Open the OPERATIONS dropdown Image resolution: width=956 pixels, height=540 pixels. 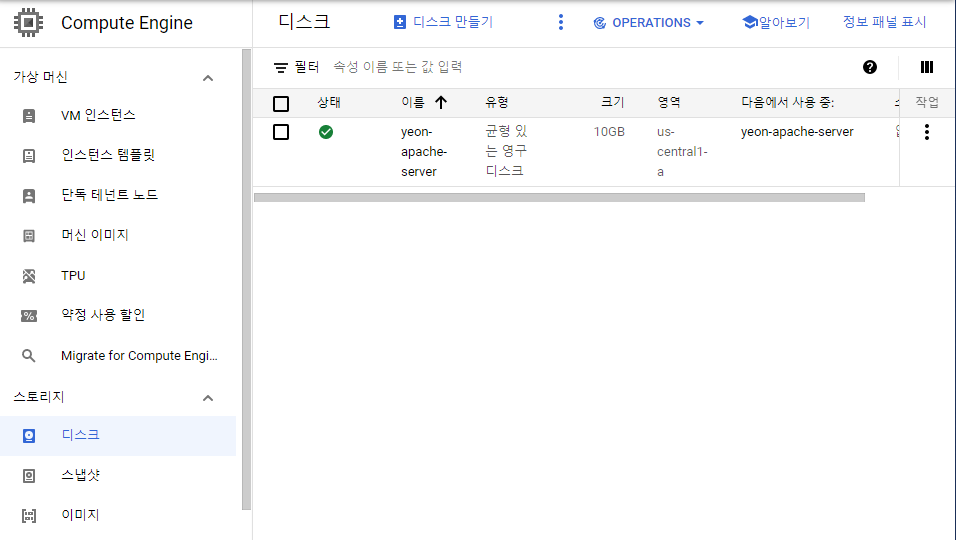tap(649, 23)
